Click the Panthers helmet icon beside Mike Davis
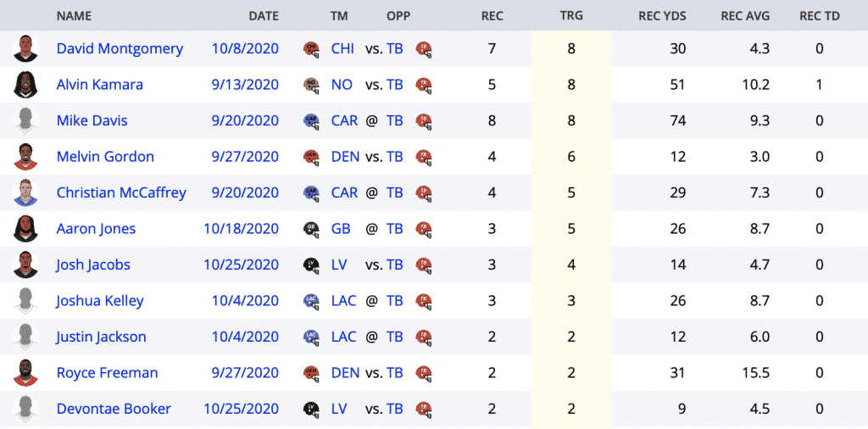This screenshot has height=429, width=868. click(x=312, y=121)
